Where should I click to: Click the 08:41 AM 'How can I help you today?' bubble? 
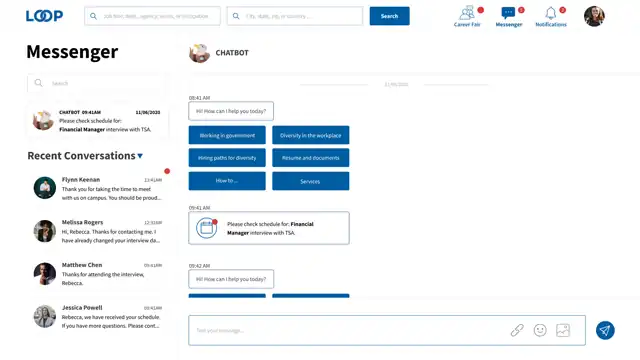click(x=231, y=111)
